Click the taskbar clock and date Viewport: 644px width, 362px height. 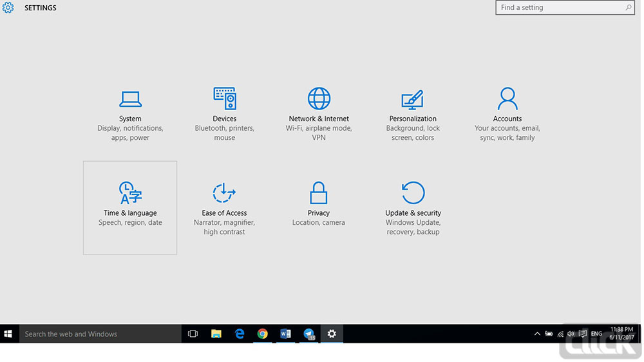click(621, 334)
